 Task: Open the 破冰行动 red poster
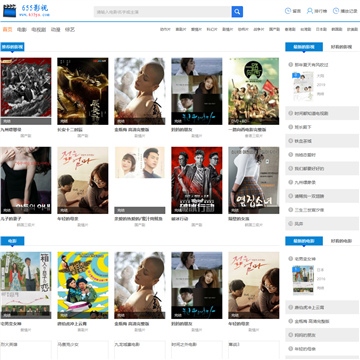(197, 180)
